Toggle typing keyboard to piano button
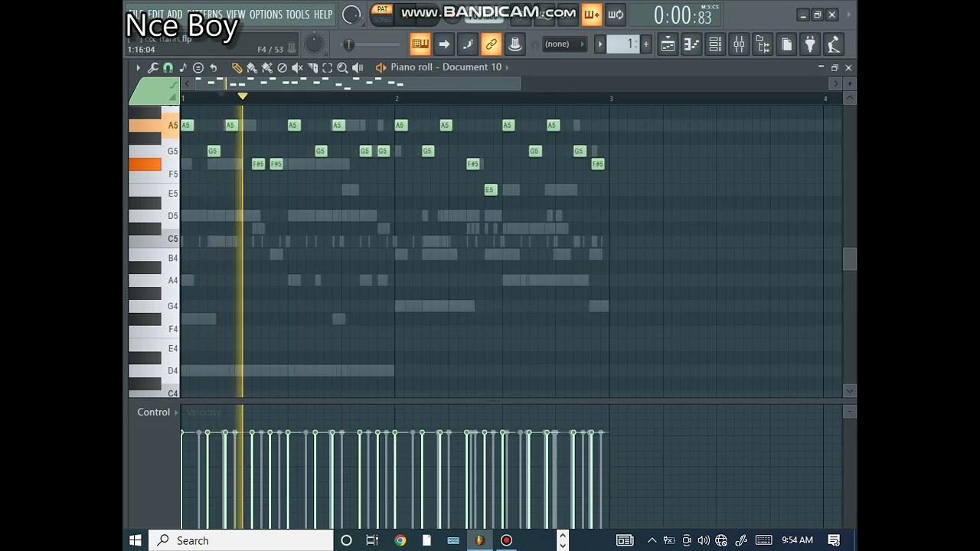This screenshot has height=551, width=980. [420, 44]
